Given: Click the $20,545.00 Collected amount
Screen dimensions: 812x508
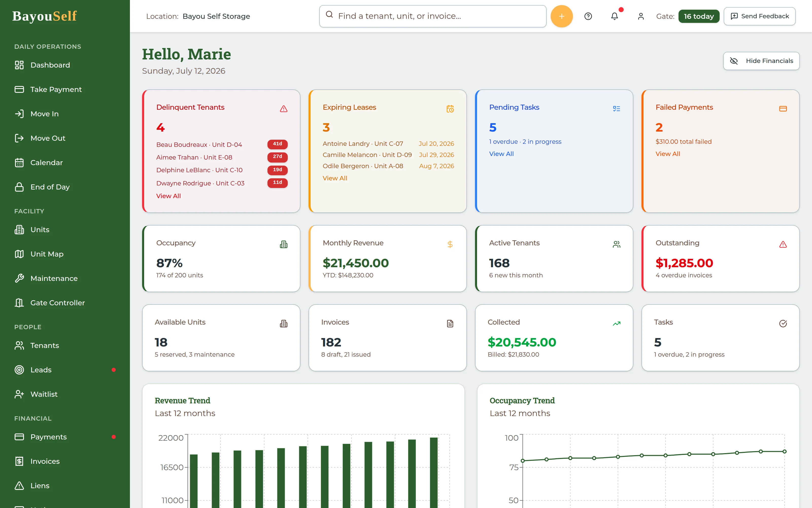Looking at the screenshot, I should (522, 342).
